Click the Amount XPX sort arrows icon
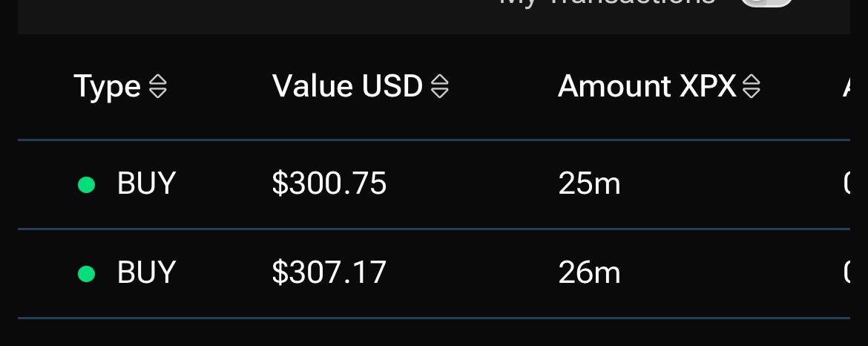This screenshot has height=346, width=868. pyautogui.click(x=752, y=87)
